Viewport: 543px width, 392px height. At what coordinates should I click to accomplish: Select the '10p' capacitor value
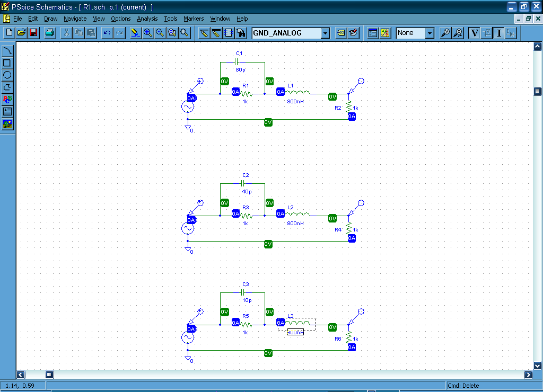click(x=247, y=300)
